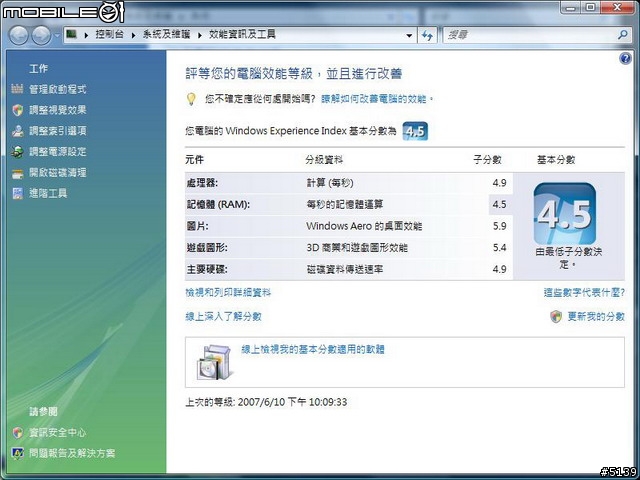
Task: Open 調整索引選項 task link
Action: coord(58,131)
